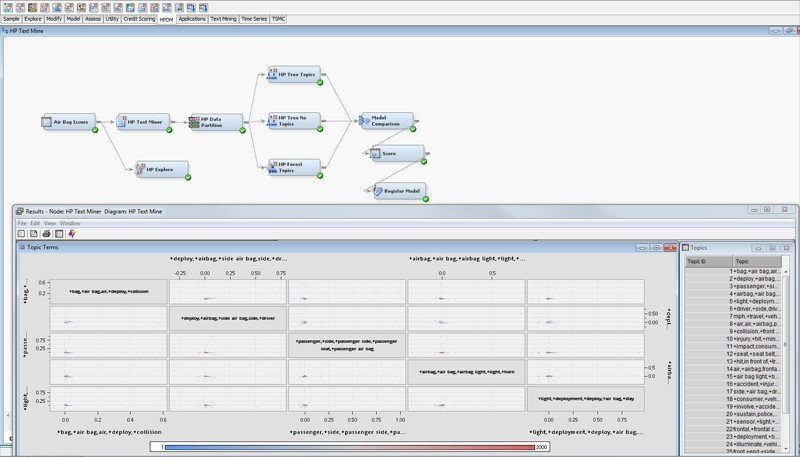Open the Utility tab

pyautogui.click(x=112, y=19)
